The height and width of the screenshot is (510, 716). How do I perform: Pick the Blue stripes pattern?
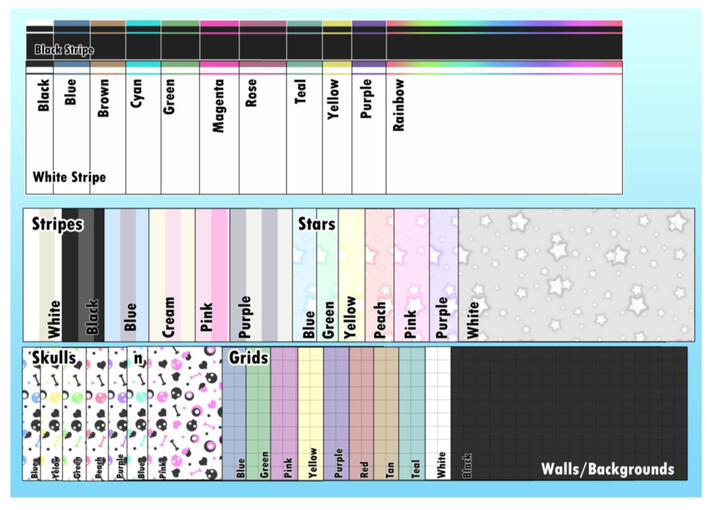click(x=127, y=274)
